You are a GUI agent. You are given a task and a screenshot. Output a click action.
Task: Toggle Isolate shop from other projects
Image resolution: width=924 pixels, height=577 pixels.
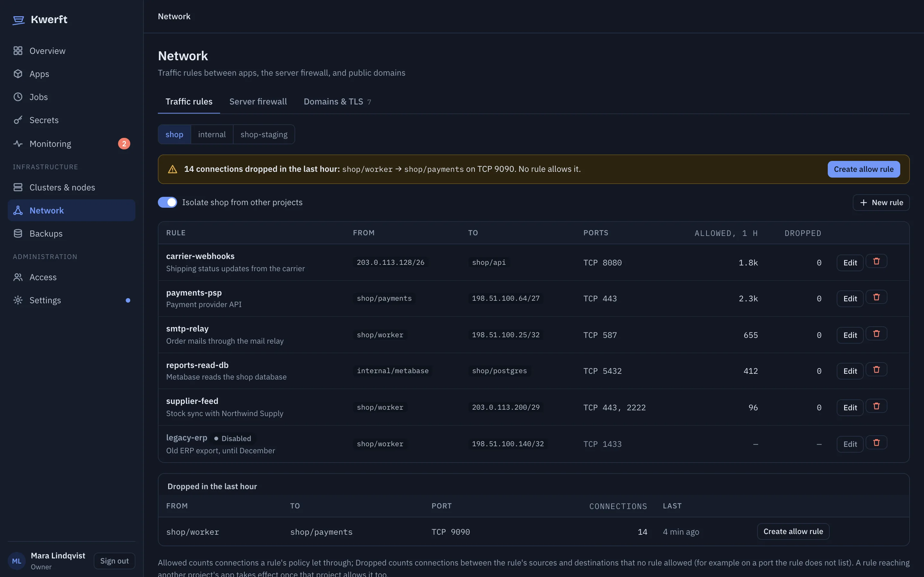pos(167,202)
